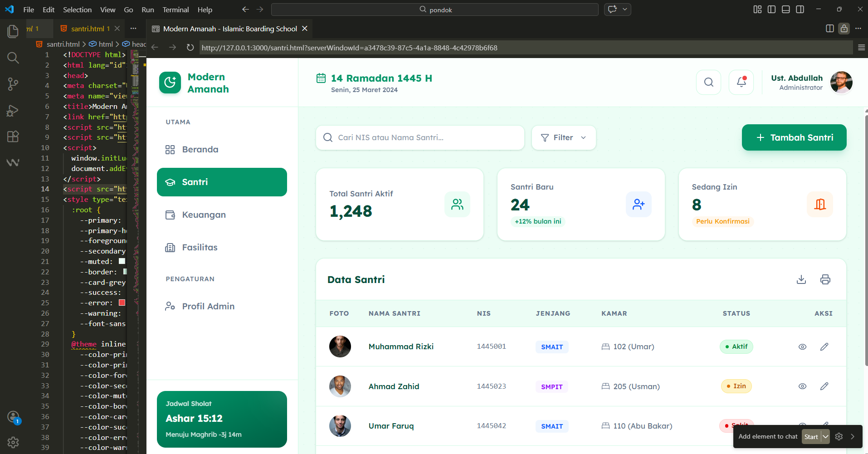This screenshot has width=868, height=454.
Task: Click the header search icon button
Action: point(708,82)
